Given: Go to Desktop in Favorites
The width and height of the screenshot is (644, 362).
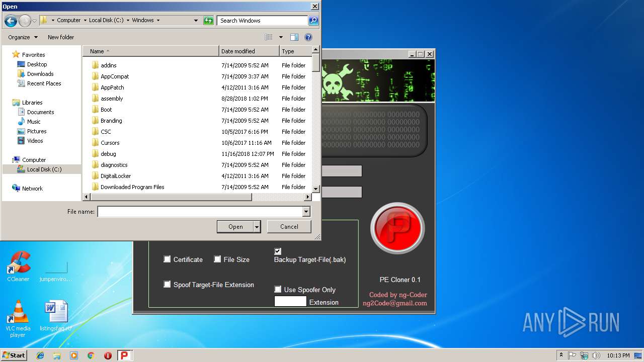Looking at the screenshot, I should [x=37, y=64].
